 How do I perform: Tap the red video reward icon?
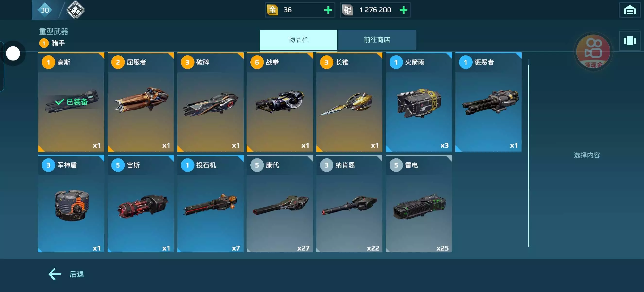click(x=593, y=52)
